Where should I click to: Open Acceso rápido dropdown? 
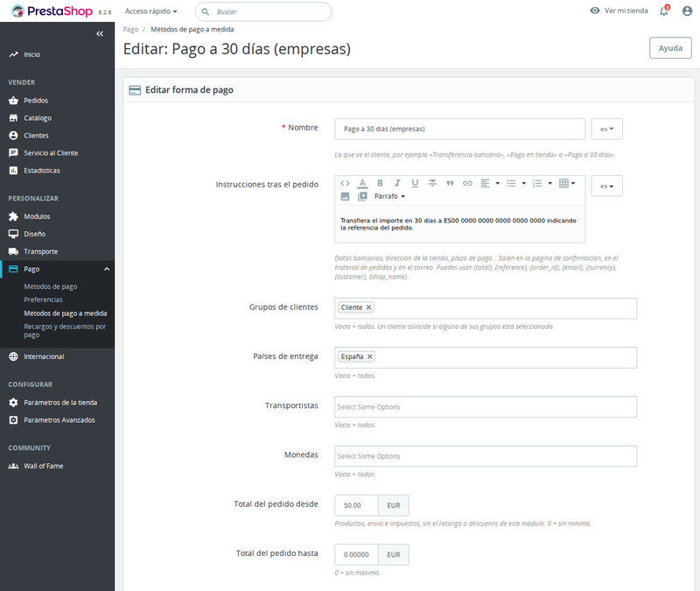(x=150, y=11)
